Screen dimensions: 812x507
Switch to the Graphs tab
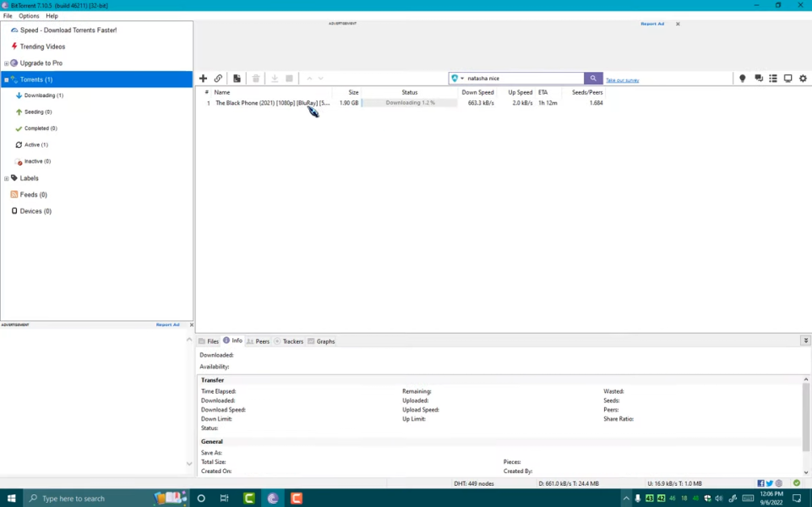(x=321, y=341)
